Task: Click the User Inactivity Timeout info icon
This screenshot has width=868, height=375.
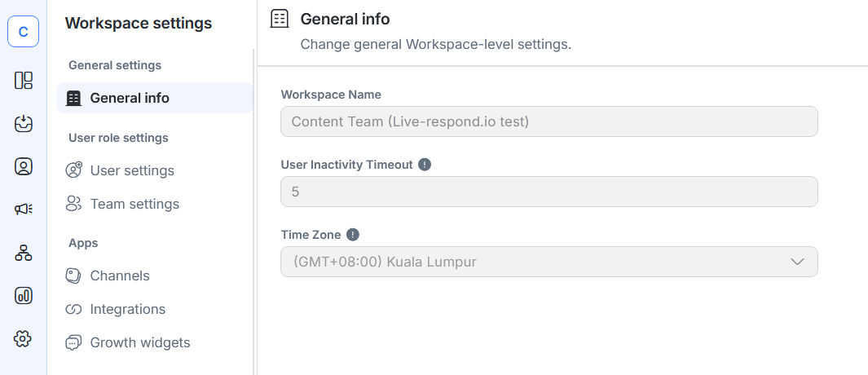Action: (425, 165)
